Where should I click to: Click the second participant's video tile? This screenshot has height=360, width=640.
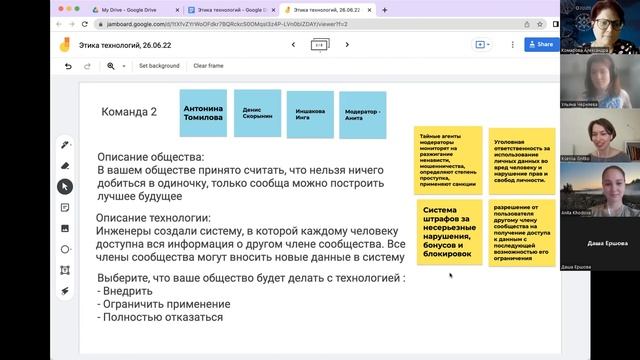600,81
